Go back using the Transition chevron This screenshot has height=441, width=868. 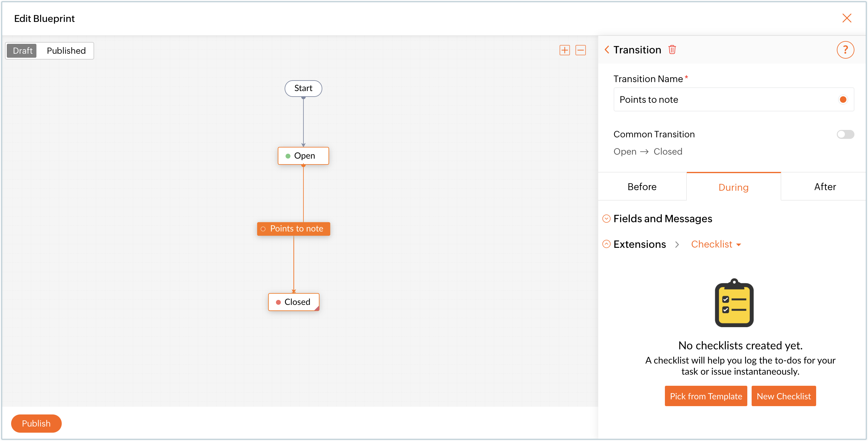pyautogui.click(x=607, y=49)
